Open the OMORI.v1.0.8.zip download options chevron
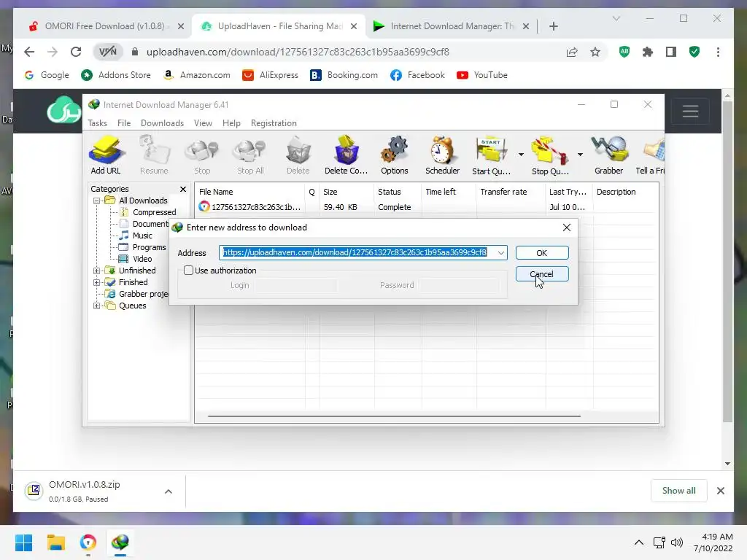The height and width of the screenshot is (560, 747). pos(169,491)
